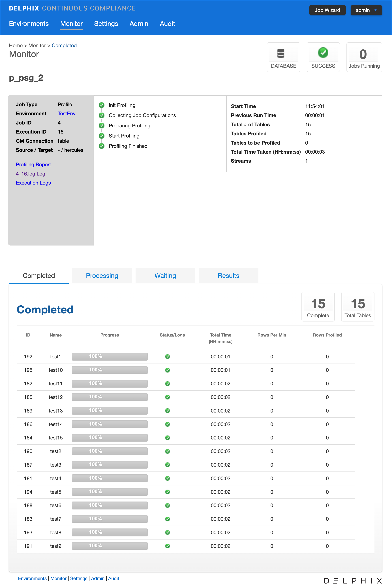Viewport: 392px width, 588px height.
Task: Click the test10 row 100% progress bar
Action: tap(110, 370)
